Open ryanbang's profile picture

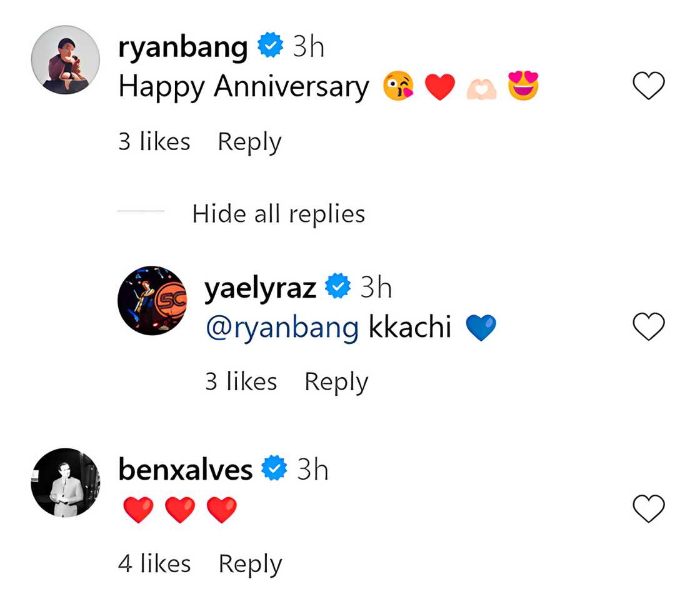(x=66, y=61)
